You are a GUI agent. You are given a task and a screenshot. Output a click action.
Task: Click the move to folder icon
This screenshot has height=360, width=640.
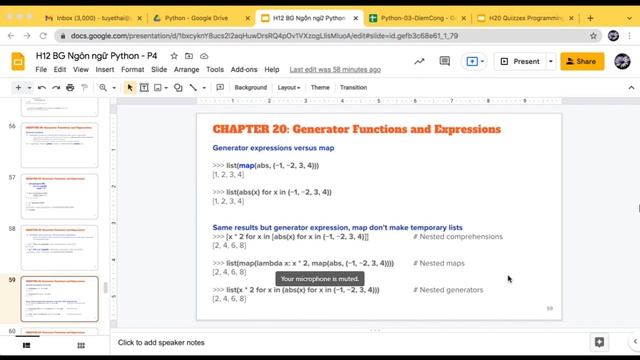189,56
